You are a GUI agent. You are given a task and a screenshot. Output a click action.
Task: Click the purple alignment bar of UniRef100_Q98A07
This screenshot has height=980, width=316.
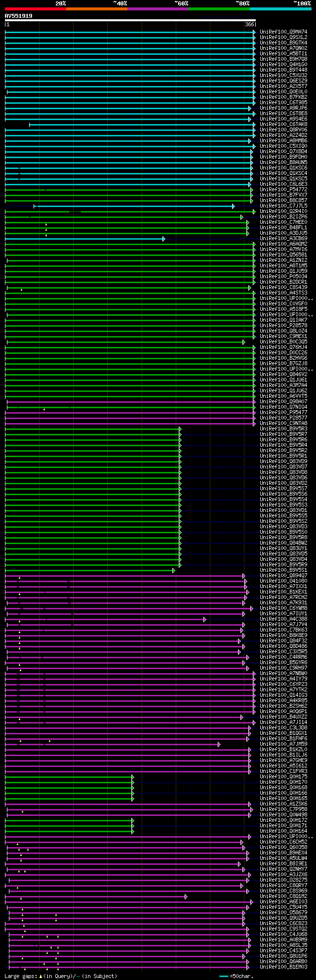pyautogui.click(x=130, y=402)
